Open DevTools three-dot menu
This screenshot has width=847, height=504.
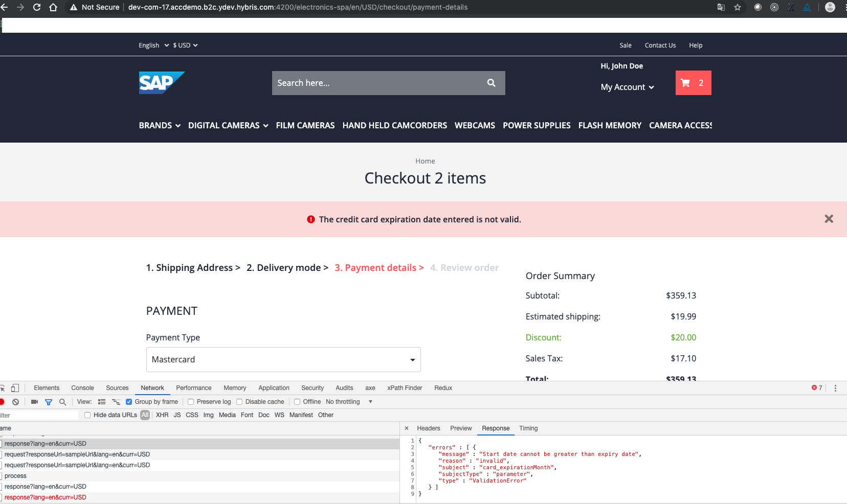(835, 388)
